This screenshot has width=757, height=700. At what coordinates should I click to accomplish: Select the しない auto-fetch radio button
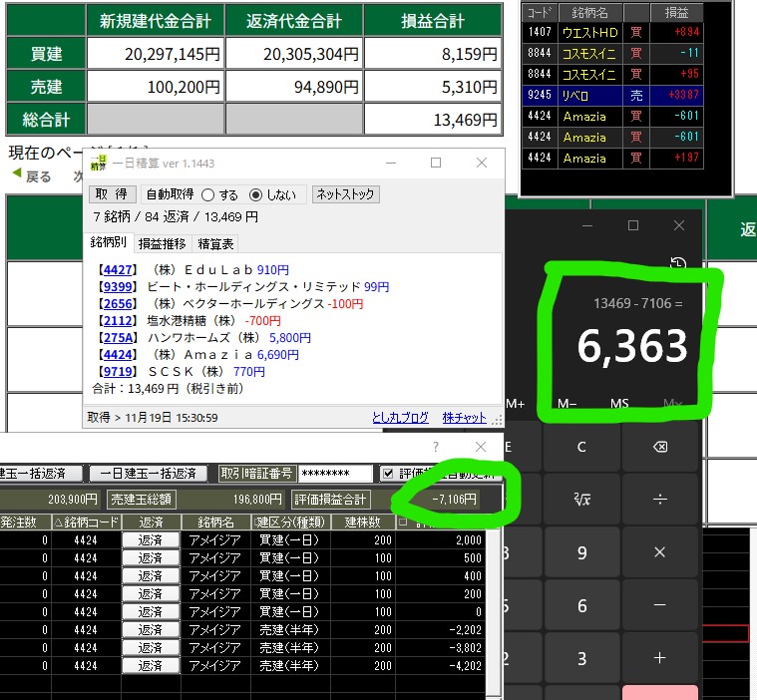pos(255,194)
